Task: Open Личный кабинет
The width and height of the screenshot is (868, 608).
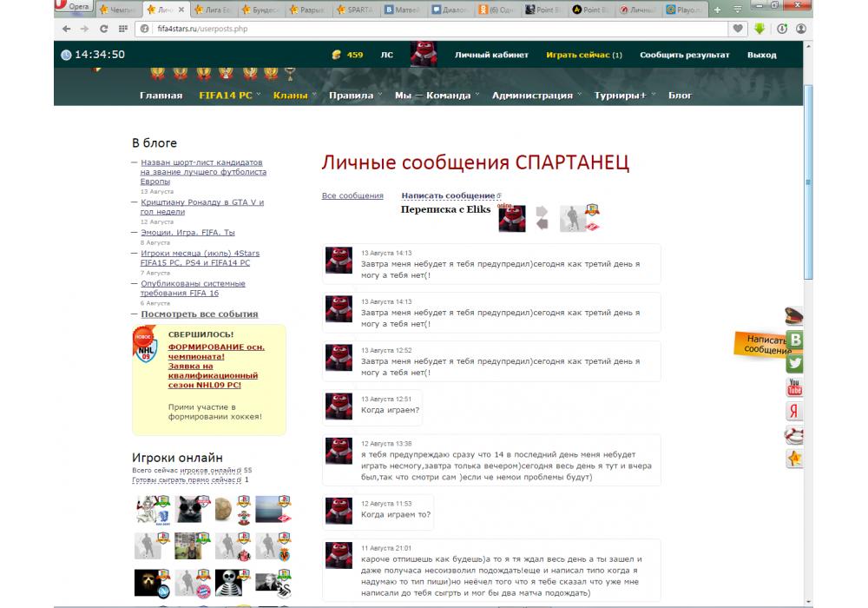Action: pyautogui.click(x=491, y=55)
